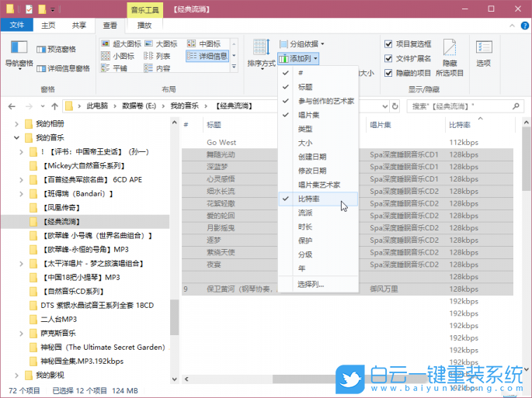Toggle Item check boxes (项目复选框)

pos(408,43)
